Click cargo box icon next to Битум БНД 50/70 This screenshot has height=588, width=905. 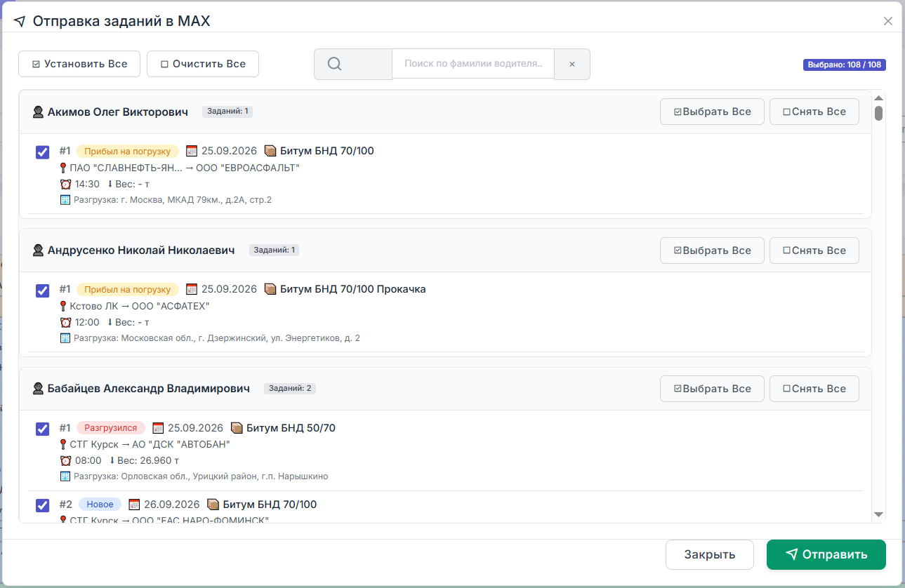coord(237,428)
